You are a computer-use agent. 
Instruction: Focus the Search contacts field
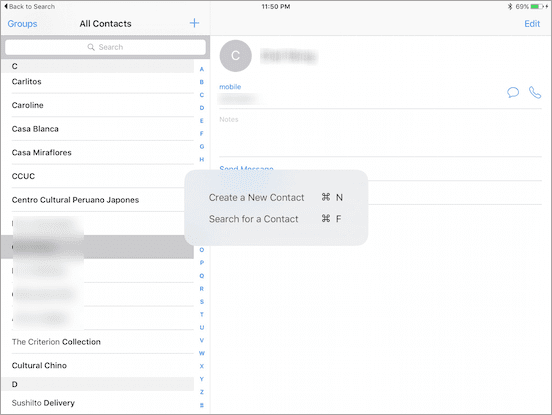tap(105, 47)
